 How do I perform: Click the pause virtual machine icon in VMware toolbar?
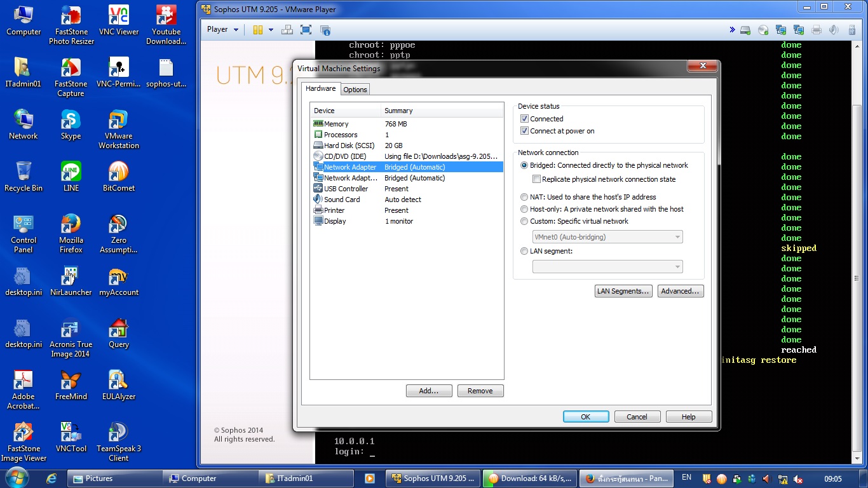point(258,30)
